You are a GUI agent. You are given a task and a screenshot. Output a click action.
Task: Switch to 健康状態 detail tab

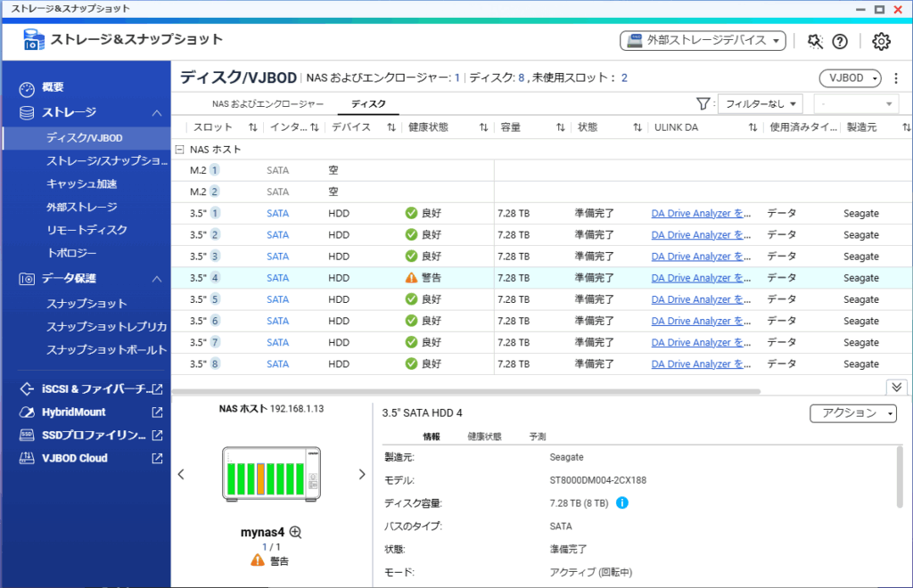click(484, 437)
